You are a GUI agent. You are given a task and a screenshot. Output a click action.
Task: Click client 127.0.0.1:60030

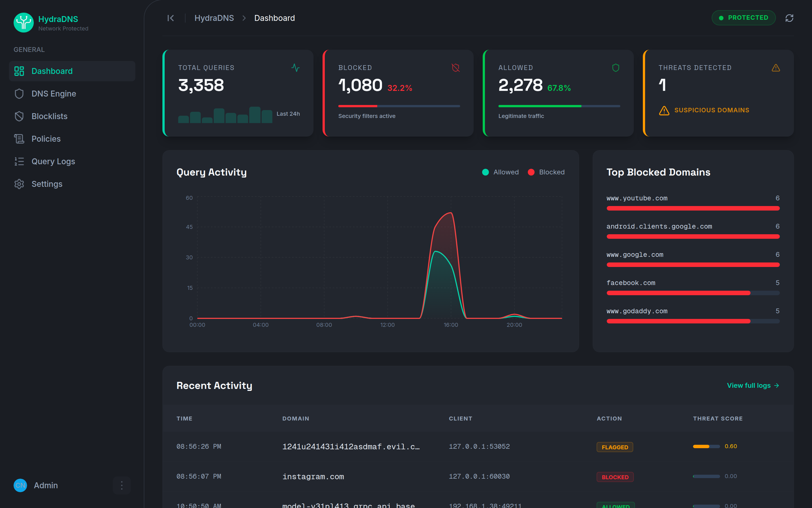[479, 476]
